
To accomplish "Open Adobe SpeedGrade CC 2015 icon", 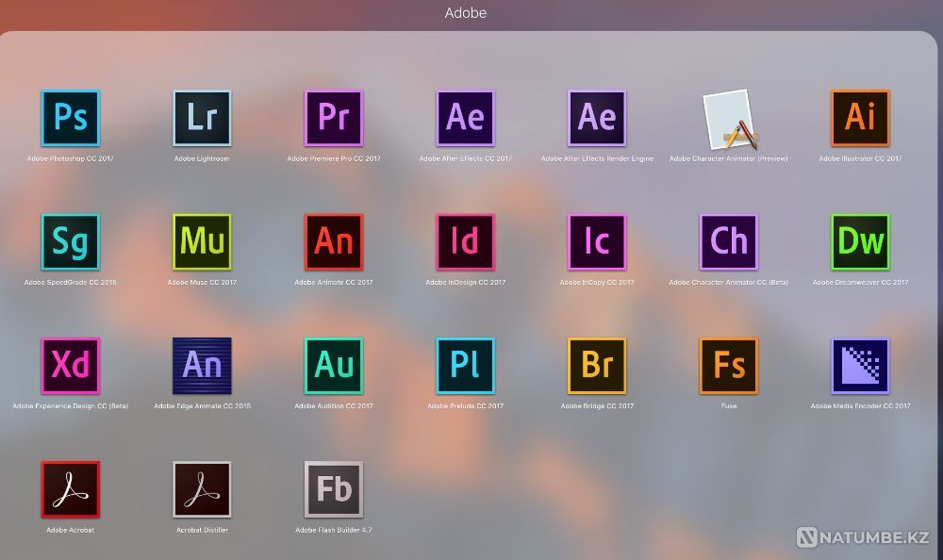I will [x=71, y=241].
